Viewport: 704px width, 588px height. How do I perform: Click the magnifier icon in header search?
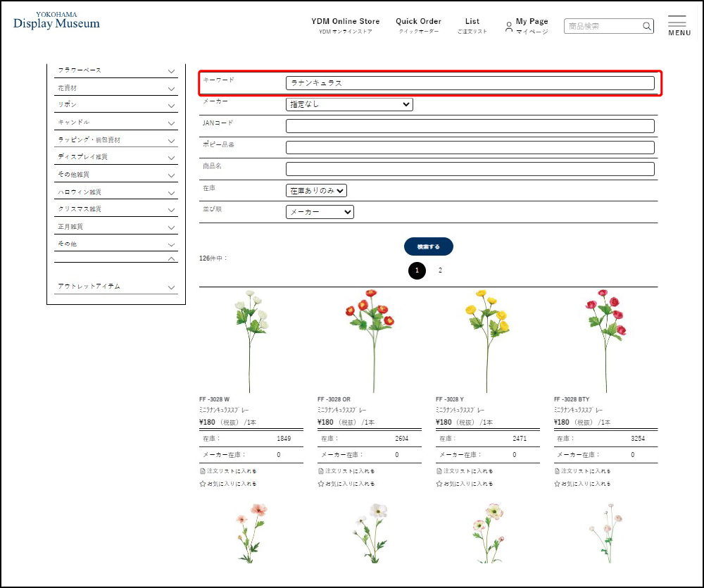(647, 27)
